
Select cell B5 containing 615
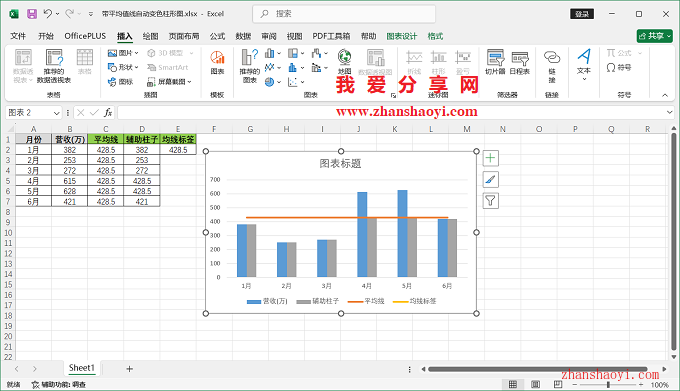(x=69, y=181)
